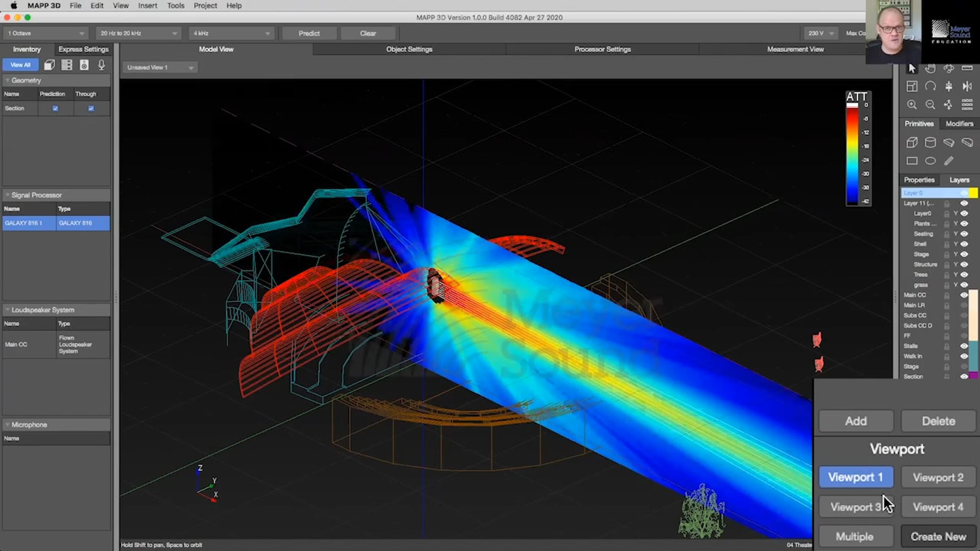Insert the fourth curved slab primitive

(967, 142)
